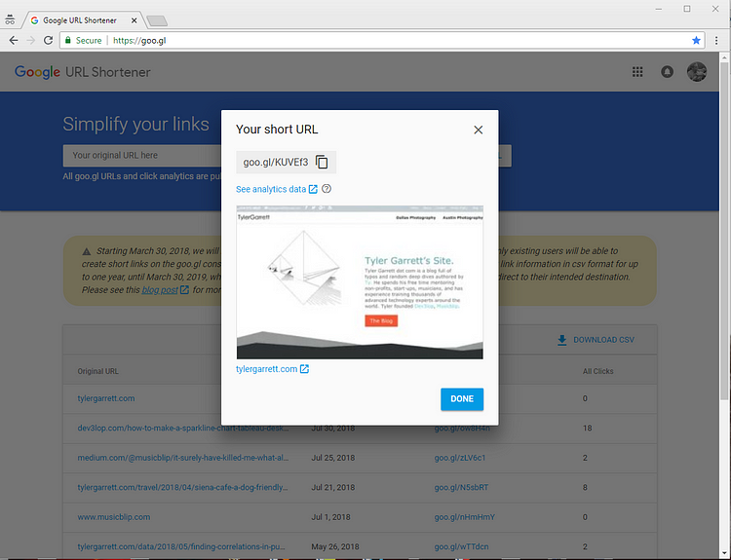
Task: Open short link goo.gl/N5sbRT
Action: (x=461, y=487)
